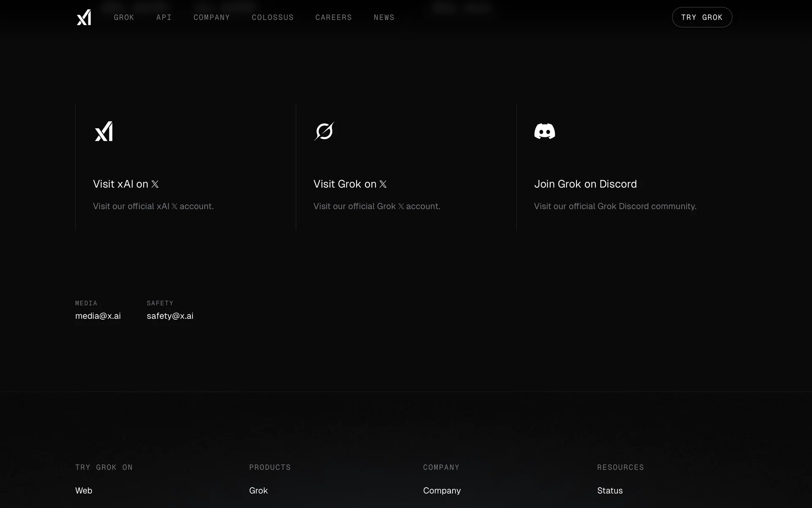Open the API navigation menu item
The image size is (812, 508).
pyautogui.click(x=164, y=17)
